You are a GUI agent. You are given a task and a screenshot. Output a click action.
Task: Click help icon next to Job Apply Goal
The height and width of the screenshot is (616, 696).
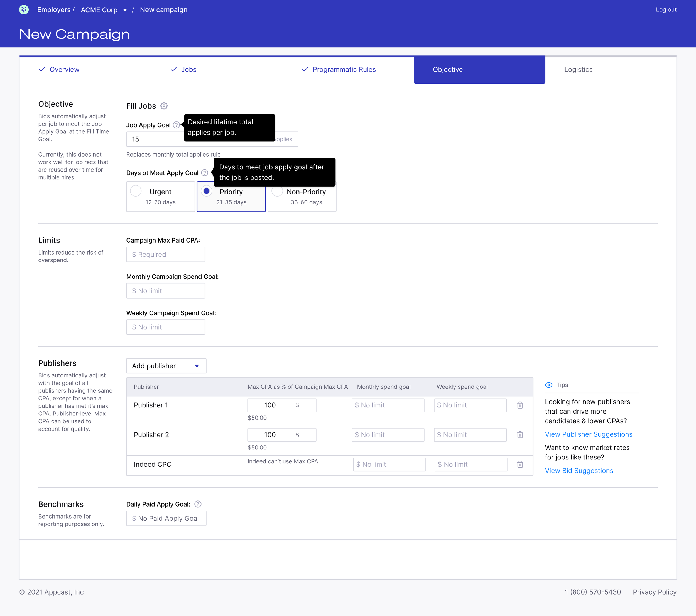click(x=176, y=125)
